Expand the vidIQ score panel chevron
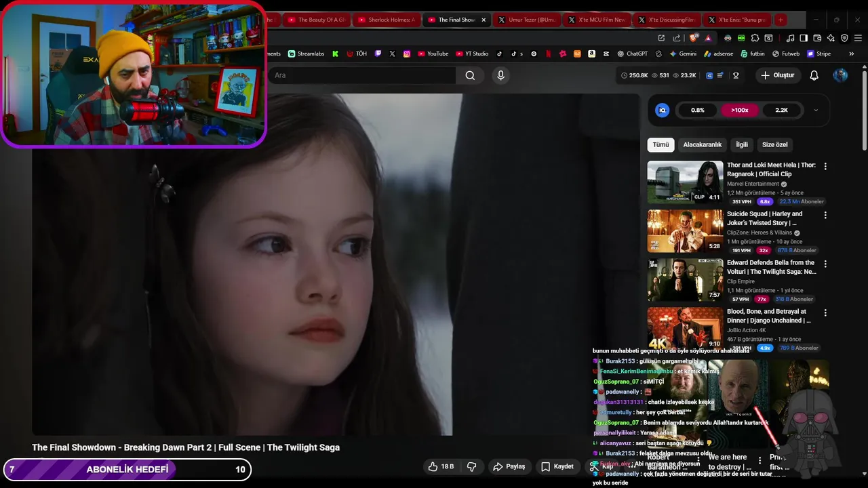Viewport: 868px width, 488px height. 816,110
